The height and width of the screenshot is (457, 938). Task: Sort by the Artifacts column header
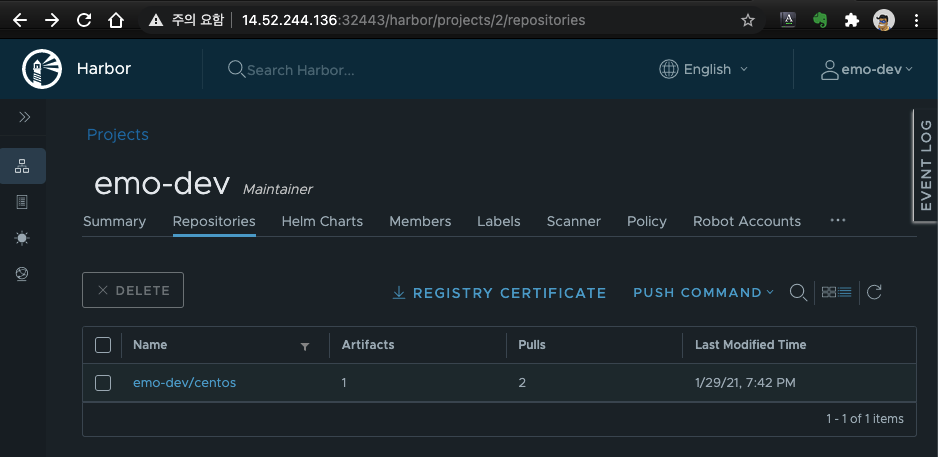[x=368, y=345]
